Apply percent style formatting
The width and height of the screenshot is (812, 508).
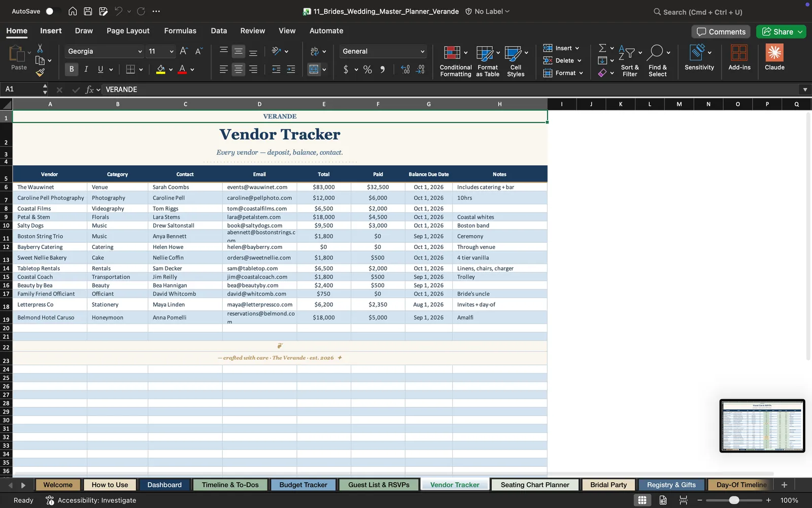[x=367, y=70]
